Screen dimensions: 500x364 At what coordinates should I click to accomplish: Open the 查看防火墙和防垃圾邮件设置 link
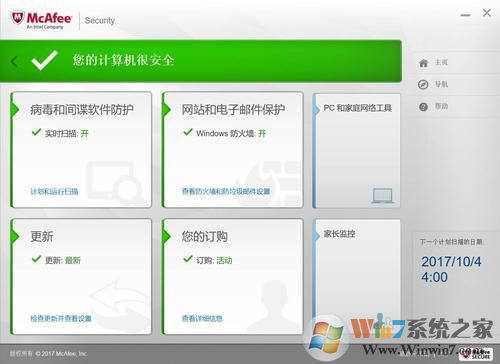[x=226, y=191]
